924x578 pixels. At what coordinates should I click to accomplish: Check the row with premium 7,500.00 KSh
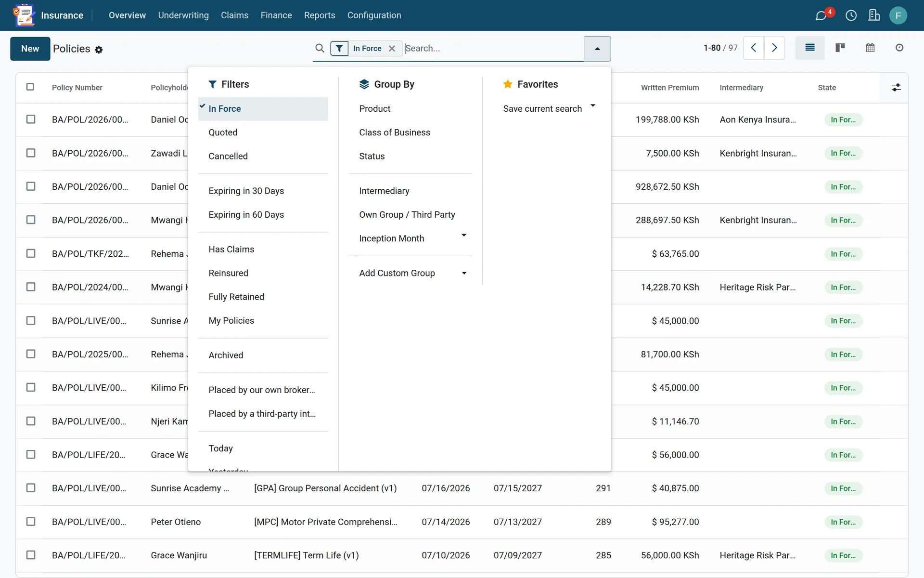pyautogui.click(x=31, y=153)
